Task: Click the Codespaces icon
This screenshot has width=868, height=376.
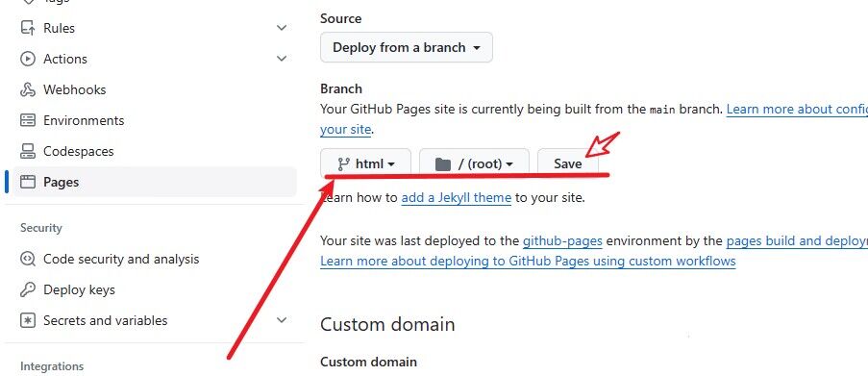Action: pyautogui.click(x=28, y=151)
